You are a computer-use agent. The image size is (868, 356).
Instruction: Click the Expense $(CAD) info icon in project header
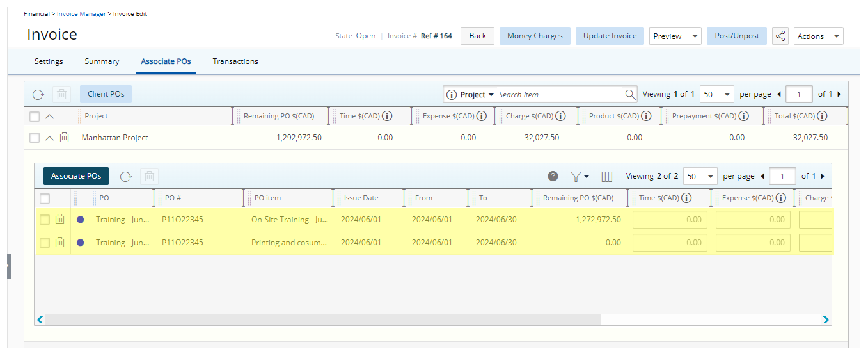click(x=482, y=117)
